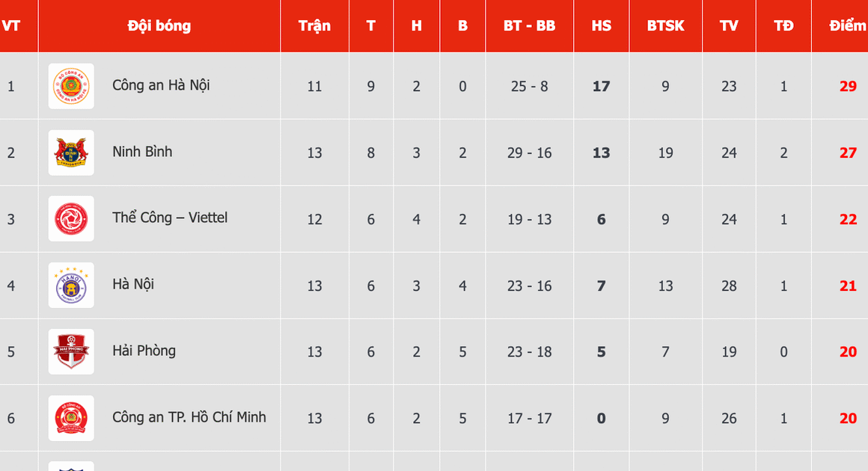Viewport: 868px width, 471px height.
Task: Click Ninh Bình's 29 - 16 goals cell
Action: click(x=530, y=153)
